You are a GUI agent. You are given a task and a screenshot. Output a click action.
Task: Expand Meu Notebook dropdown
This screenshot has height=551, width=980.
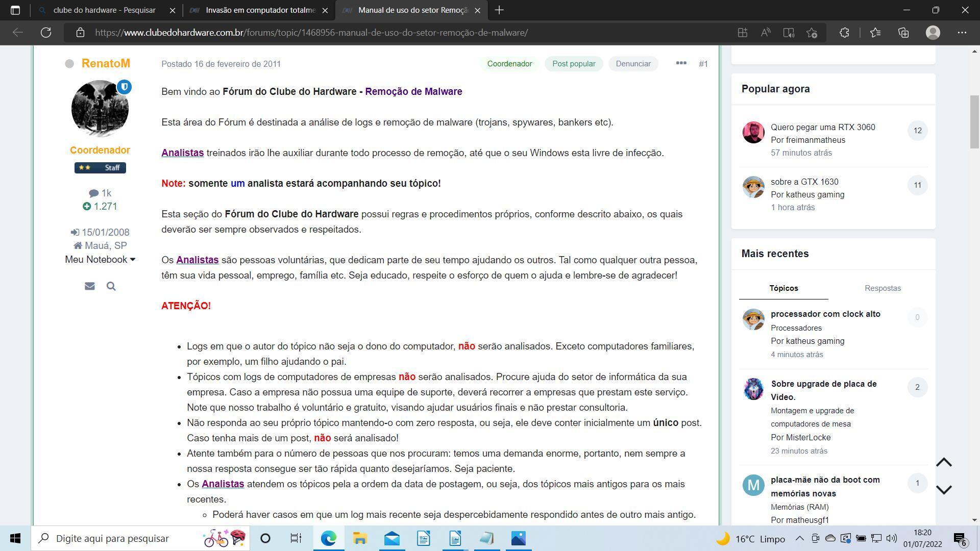[100, 259]
